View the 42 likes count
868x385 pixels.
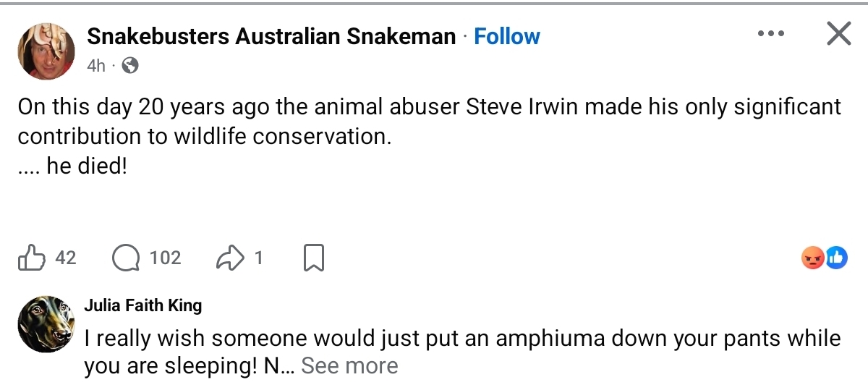click(65, 258)
